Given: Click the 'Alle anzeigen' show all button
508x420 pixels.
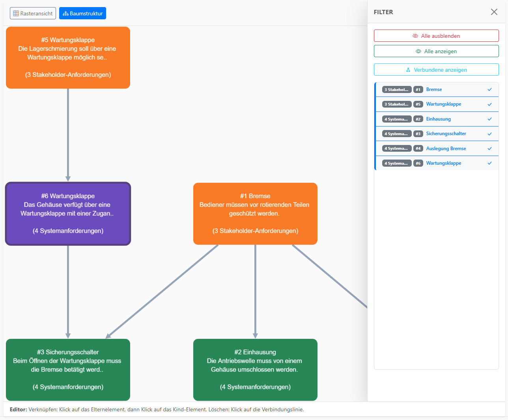Looking at the screenshot, I should pyautogui.click(x=436, y=51).
